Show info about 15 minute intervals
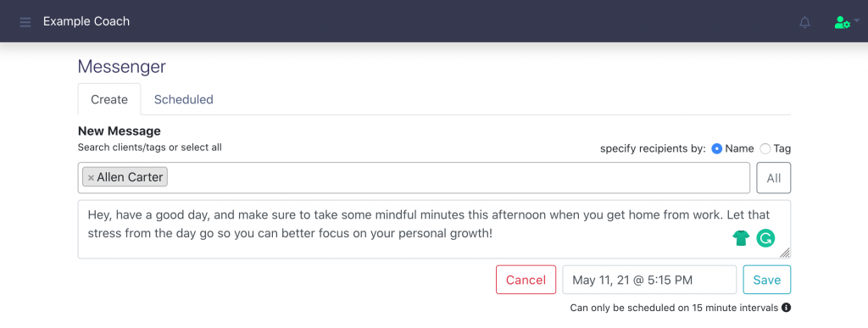The height and width of the screenshot is (328, 868). pyautogui.click(x=786, y=308)
